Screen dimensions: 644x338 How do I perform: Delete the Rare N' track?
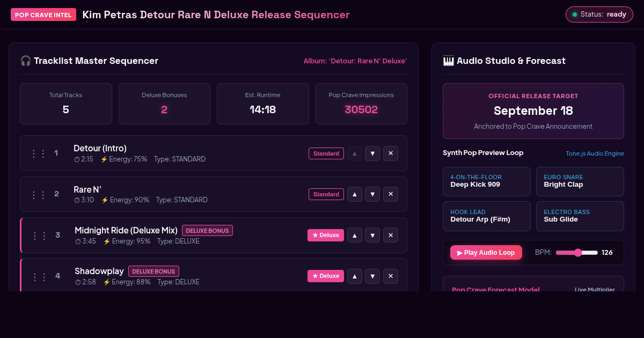coord(391,194)
